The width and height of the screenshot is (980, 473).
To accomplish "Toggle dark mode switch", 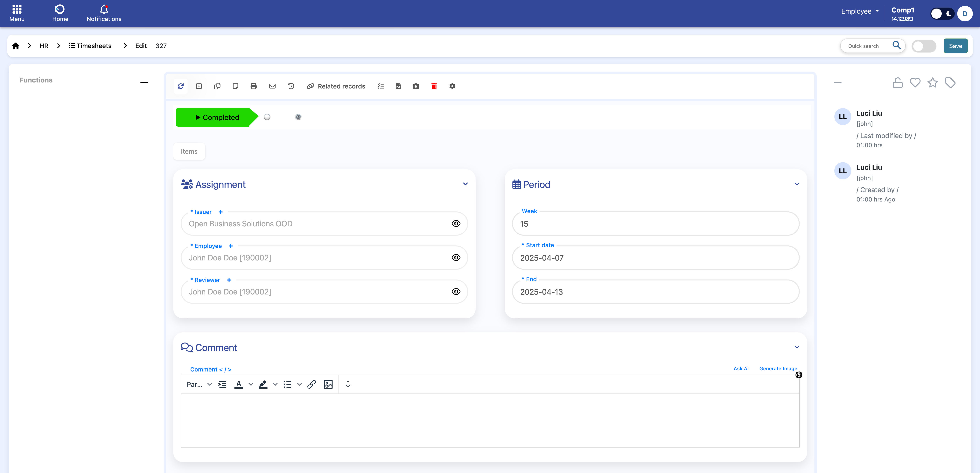I will (x=943, y=14).
